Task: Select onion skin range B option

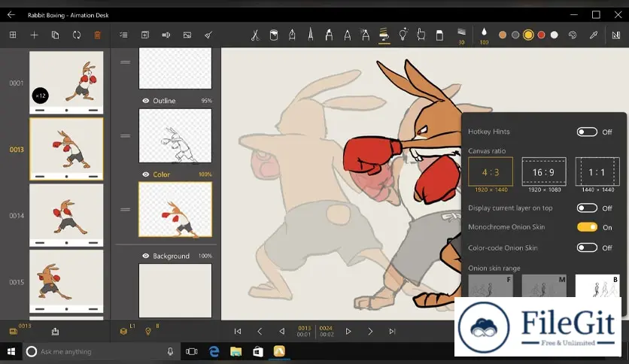Action: (x=597, y=286)
